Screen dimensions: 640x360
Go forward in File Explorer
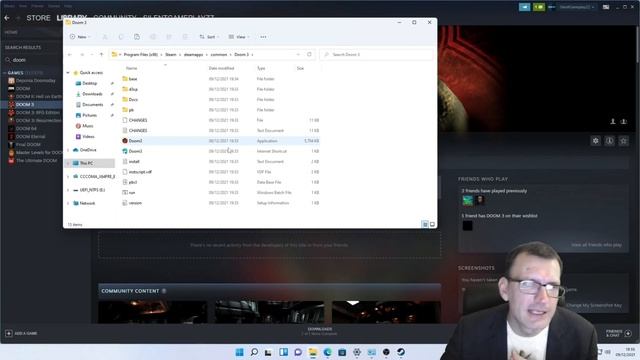(x=82, y=54)
